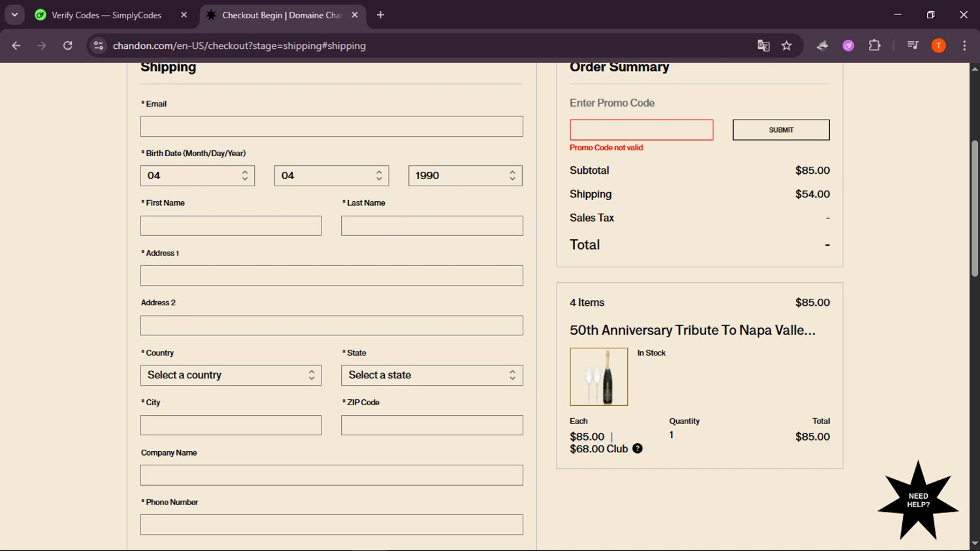
Task: Click the Club price help question icon
Action: (x=638, y=448)
